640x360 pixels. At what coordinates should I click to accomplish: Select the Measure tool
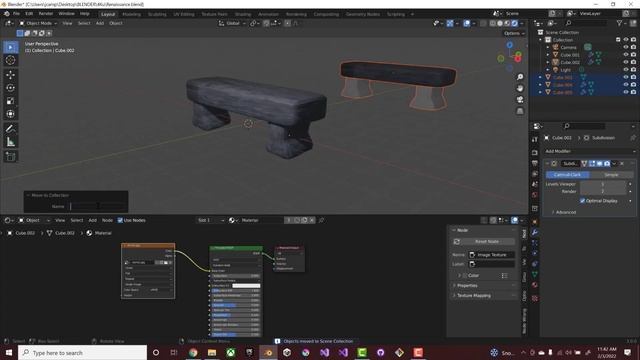pyautogui.click(x=11, y=142)
